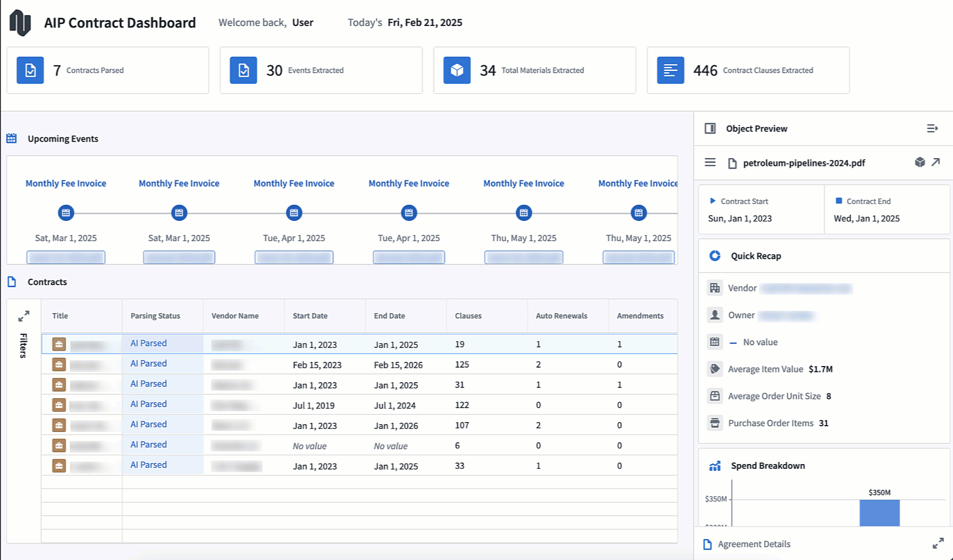Click the blurred Owner value in Quick Recap
Screen dimensions: 953x560
pos(786,315)
